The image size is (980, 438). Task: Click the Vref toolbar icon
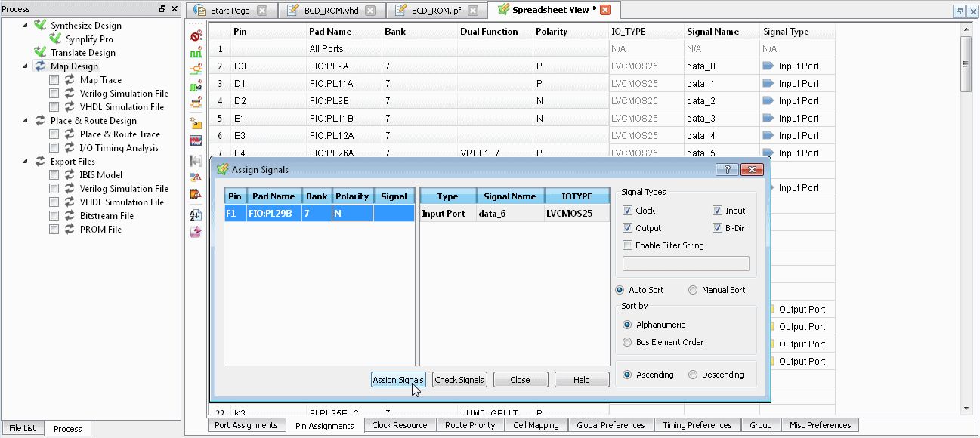pos(196,140)
